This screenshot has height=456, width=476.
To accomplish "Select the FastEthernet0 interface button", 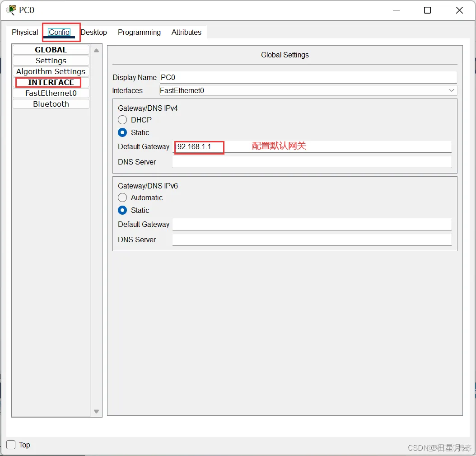I will point(51,93).
